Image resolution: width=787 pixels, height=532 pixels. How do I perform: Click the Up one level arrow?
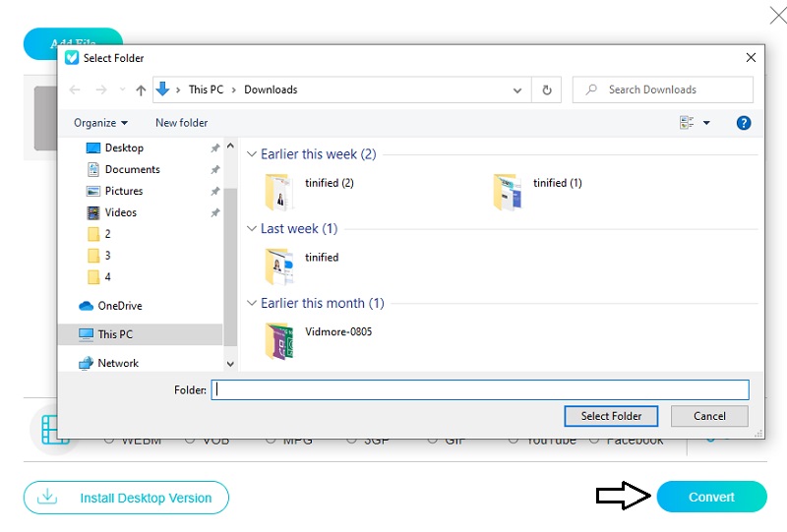pos(141,89)
